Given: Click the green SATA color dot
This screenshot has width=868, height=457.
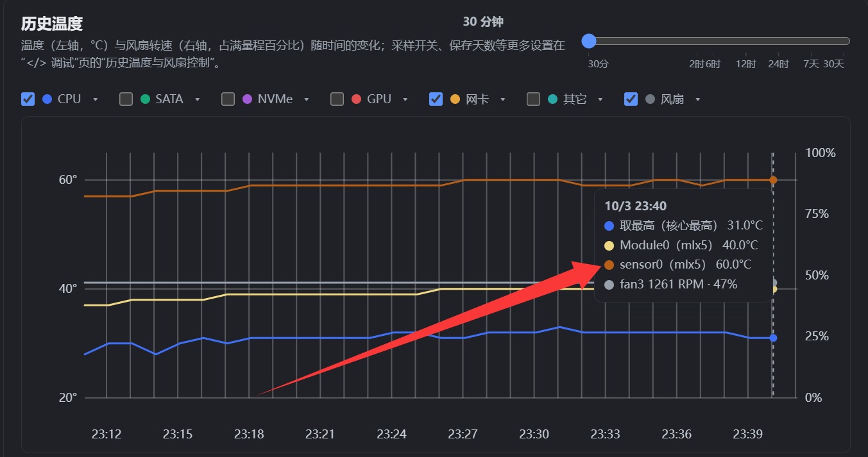Looking at the screenshot, I should 145,99.
